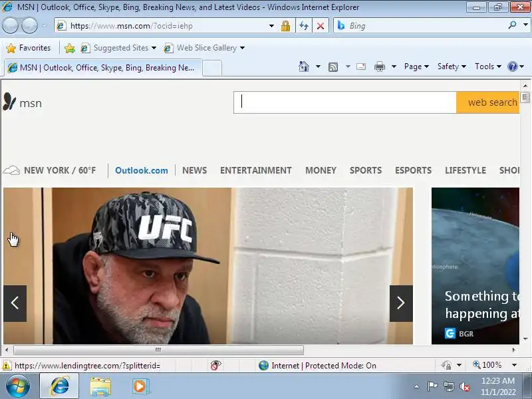Click the Read mail icon

click(x=361, y=66)
